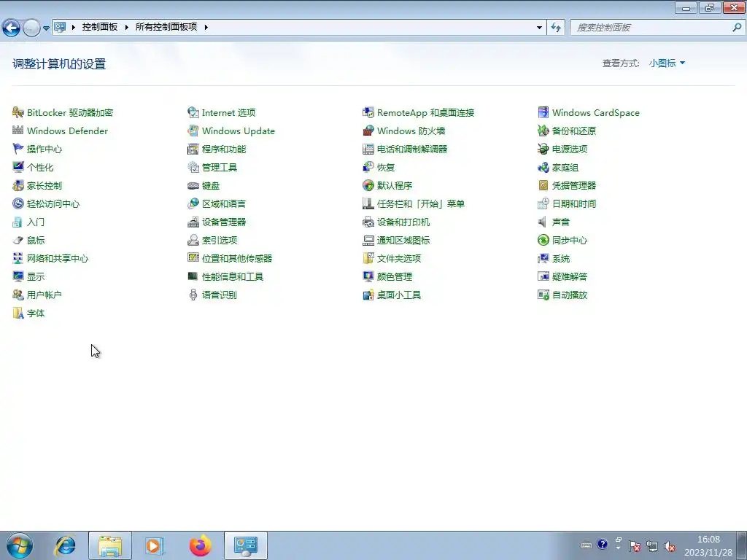Click the 语音识别 microphone icon

pyautogui.click(x=193, y=295)
